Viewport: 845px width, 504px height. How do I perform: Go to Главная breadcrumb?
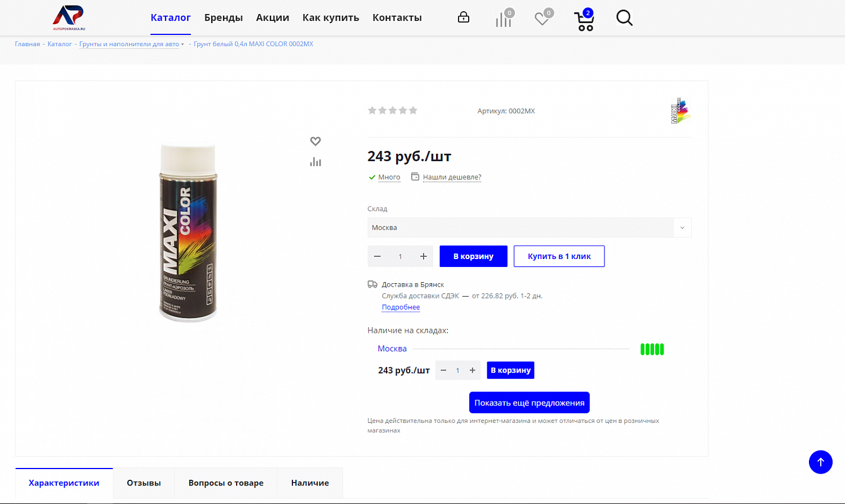coord(28,44)
